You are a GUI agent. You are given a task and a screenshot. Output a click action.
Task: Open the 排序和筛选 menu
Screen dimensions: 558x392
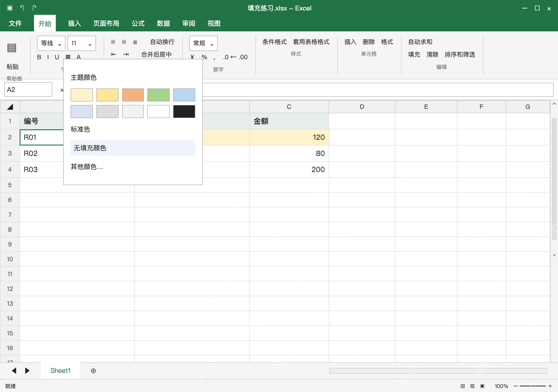pos(460,54)
